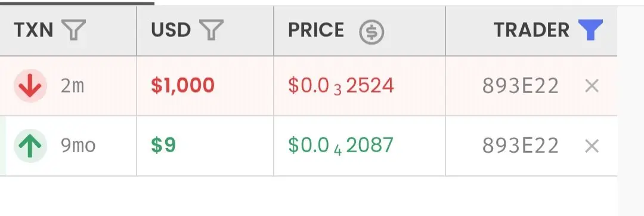The image size is (644, 216).
Task: Toggle price currency with dollar icon
Action: 371,32
